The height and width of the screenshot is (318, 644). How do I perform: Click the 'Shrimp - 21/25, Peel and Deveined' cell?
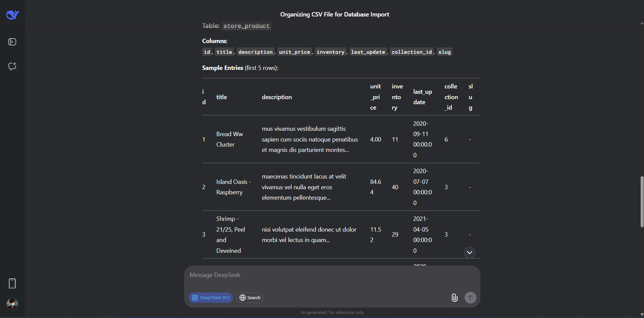click(230, 235)
